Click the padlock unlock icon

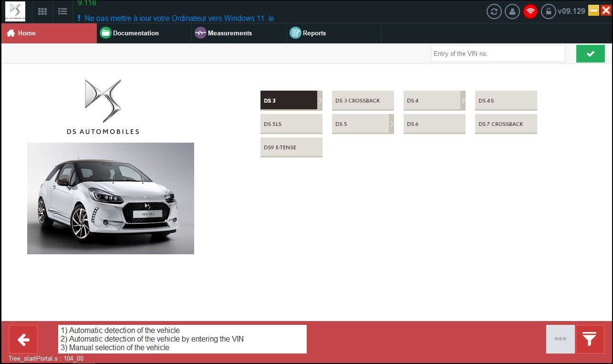pyautogui.click(x=548, y=11)
